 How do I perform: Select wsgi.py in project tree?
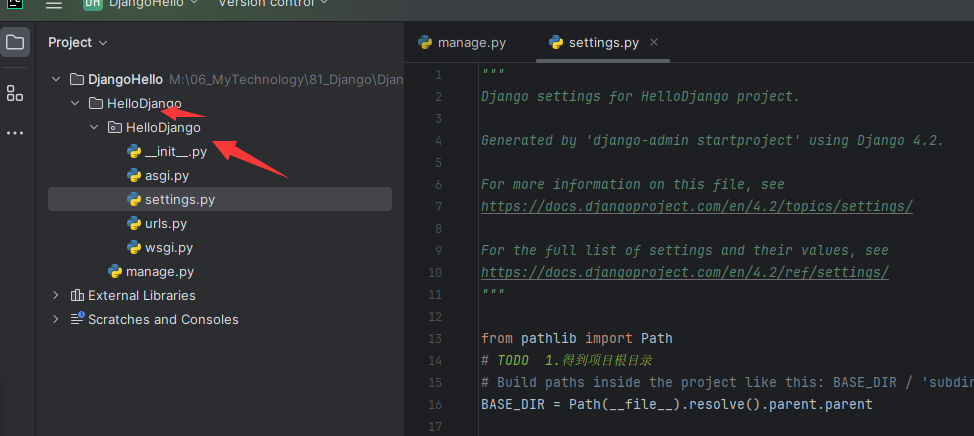point(169,248)
